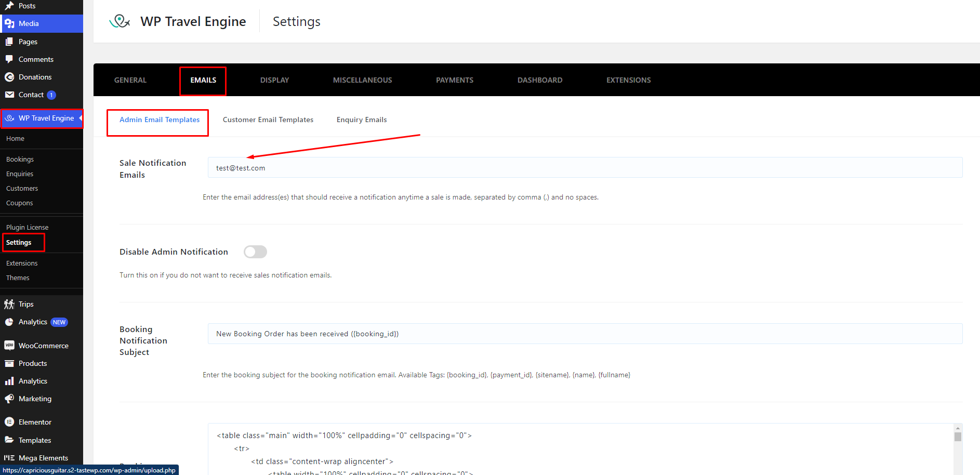
Task: Open Elementor via its E icon
Action: [x=9, y=421]
